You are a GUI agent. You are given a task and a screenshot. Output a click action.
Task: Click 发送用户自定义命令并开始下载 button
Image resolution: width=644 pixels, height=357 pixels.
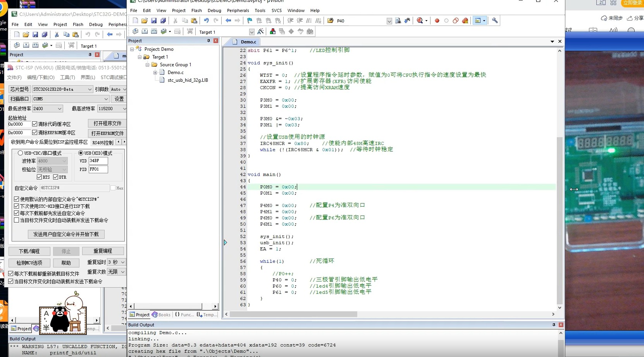(66, 234)
